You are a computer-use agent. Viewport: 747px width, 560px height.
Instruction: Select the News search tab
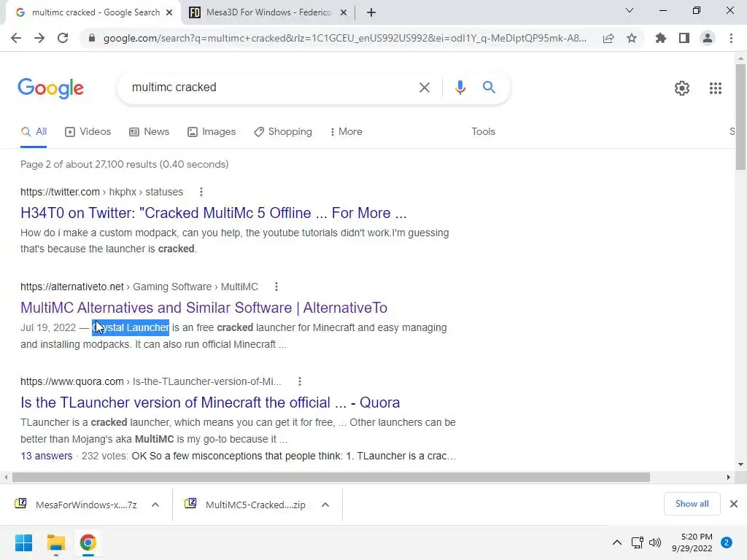[x=149, y=132]
